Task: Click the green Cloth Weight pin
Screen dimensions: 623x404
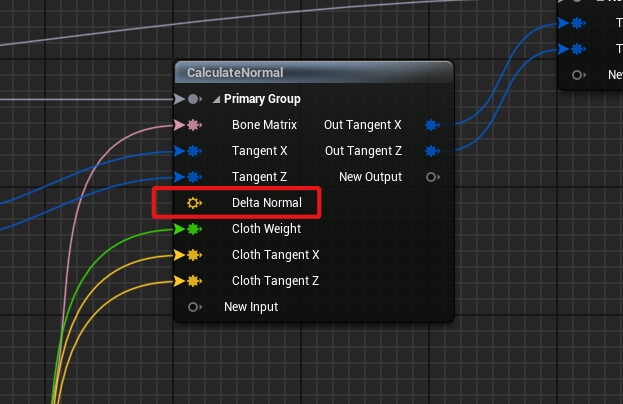Action: pos(193,229)
